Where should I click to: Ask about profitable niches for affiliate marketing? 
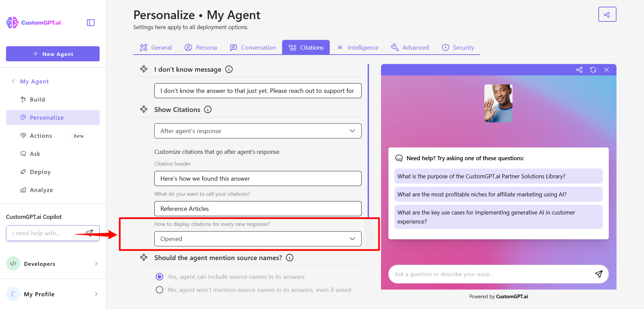(x=498, y=194)
